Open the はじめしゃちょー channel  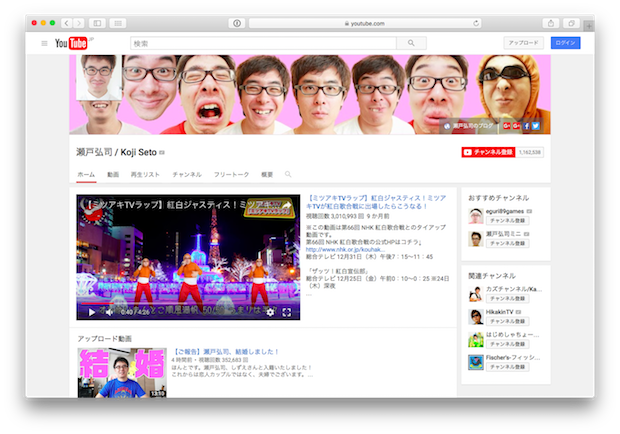[x=512, y=335]
